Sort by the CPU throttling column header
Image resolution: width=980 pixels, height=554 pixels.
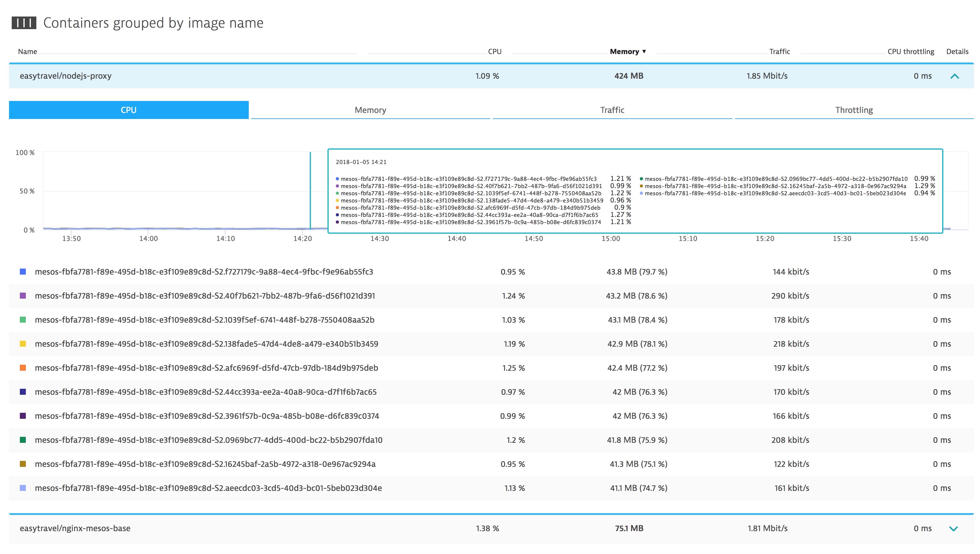911,51
